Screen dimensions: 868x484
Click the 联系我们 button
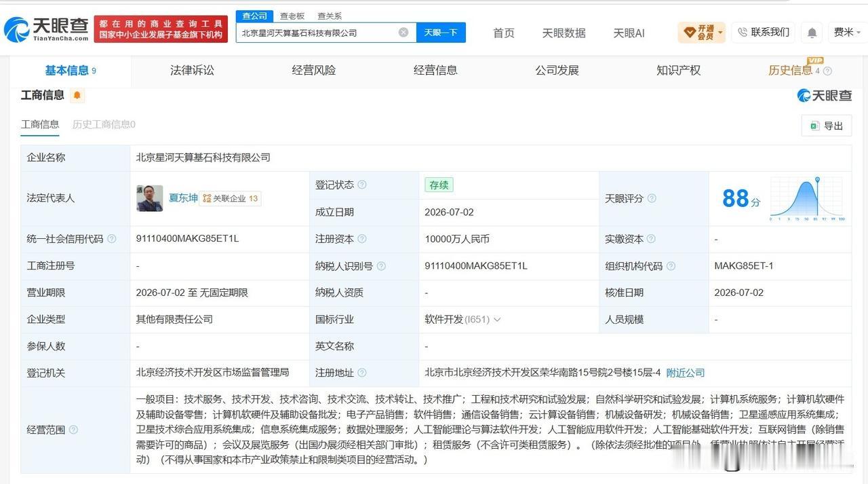763,32
